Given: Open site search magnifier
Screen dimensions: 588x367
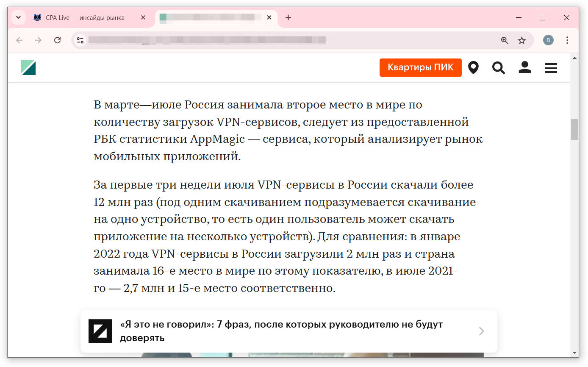Looking at the screenshot, I should click(499, 68).
